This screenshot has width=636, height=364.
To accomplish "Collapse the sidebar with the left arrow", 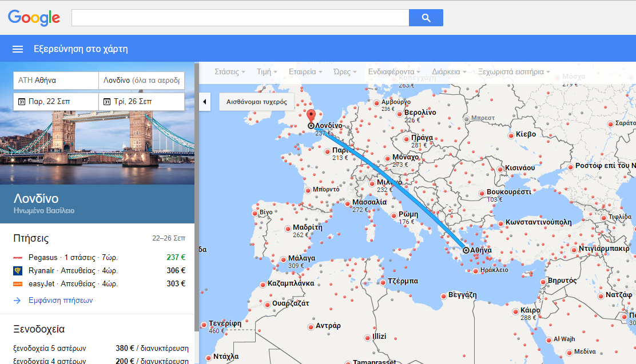I will click(x=204, y=101).
